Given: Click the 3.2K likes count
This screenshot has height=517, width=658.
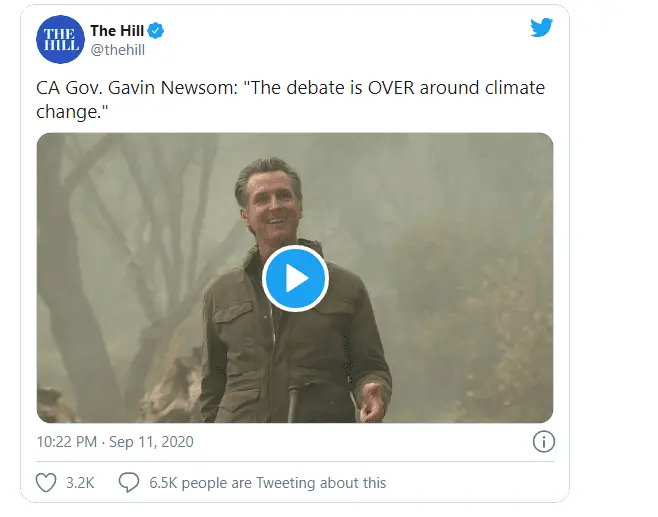Looking at the screenshot, I should 80,482.
